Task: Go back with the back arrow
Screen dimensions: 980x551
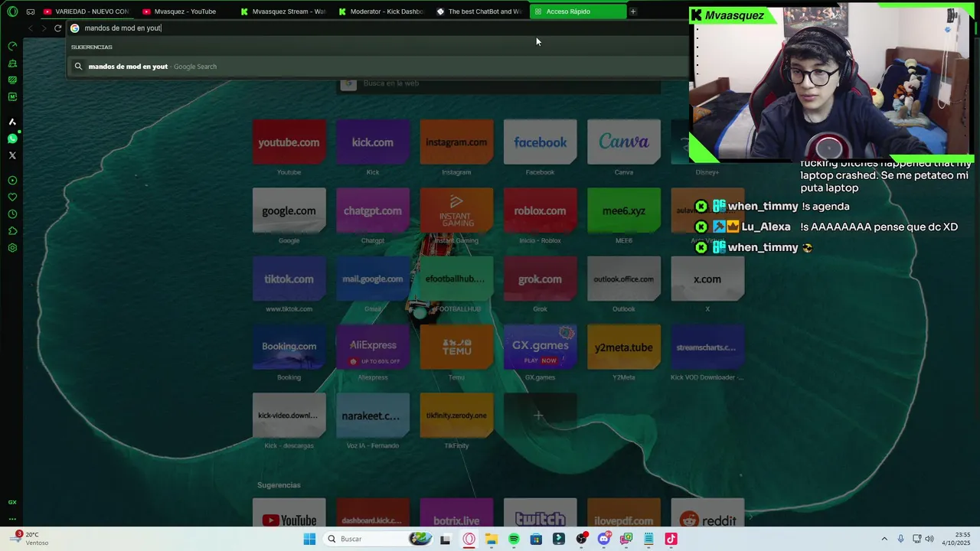Action: pyautogui.click(x=30, y=28)
